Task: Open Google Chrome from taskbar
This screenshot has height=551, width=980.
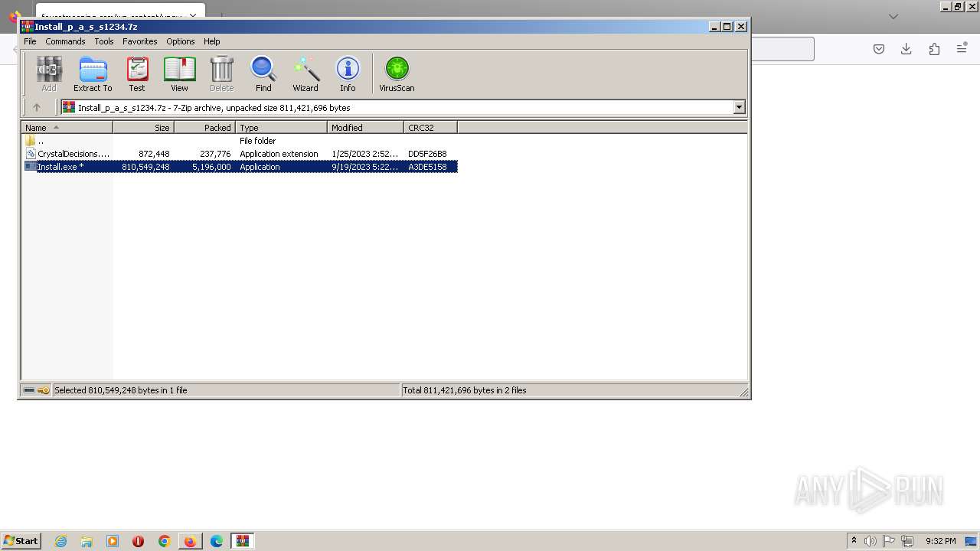Action: point(164,541)
